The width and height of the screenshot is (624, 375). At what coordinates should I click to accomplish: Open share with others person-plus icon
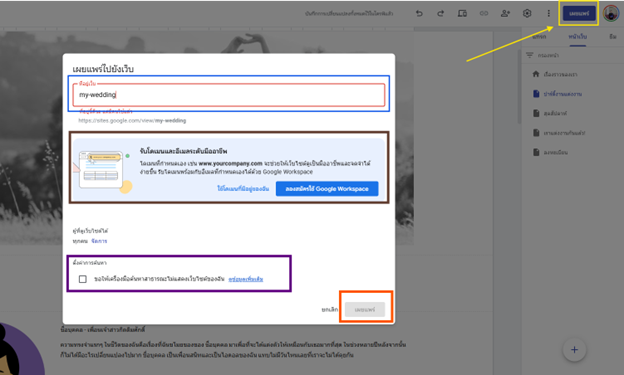click(x=505, y=14)
